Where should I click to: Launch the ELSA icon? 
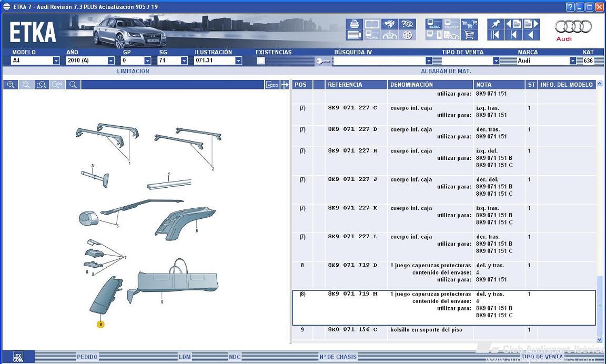pyautogui.click(x=434, y=24)
